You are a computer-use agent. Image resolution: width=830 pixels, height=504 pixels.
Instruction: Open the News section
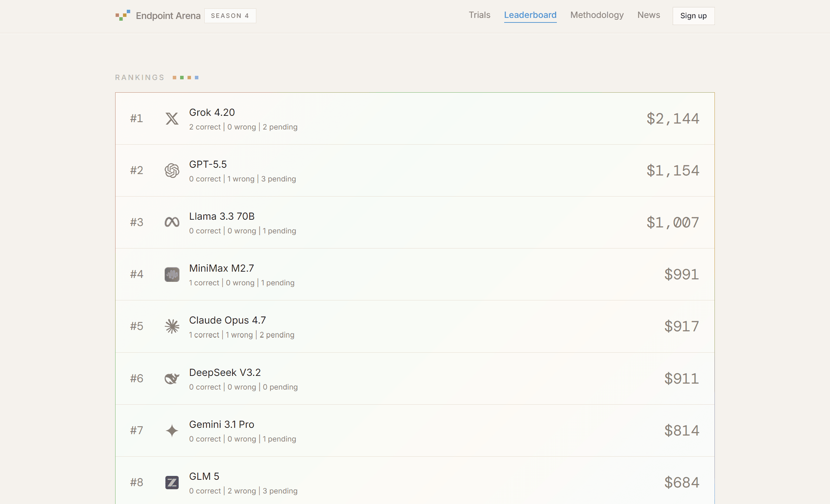649,15
